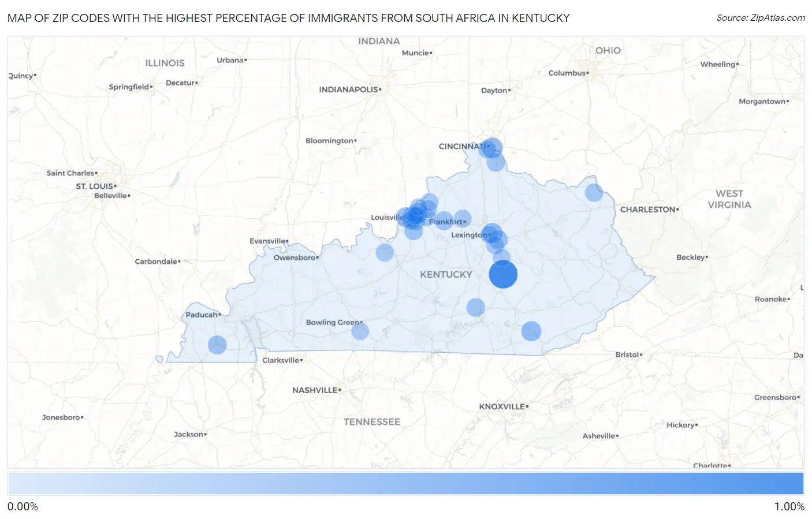Click the Beckley city label
This screenshot has width=812, height=519.
(x=691, y=257)
